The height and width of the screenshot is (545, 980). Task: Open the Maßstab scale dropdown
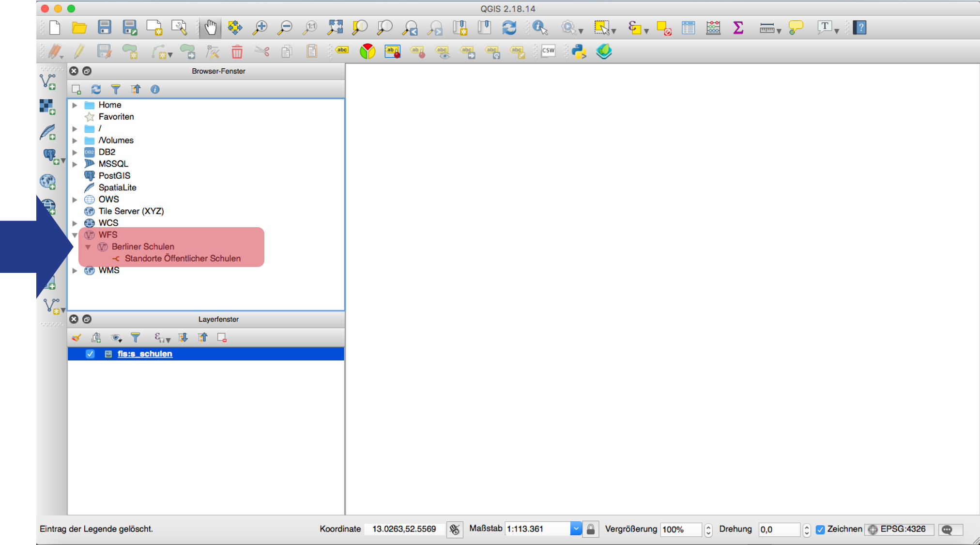point(576,529)
